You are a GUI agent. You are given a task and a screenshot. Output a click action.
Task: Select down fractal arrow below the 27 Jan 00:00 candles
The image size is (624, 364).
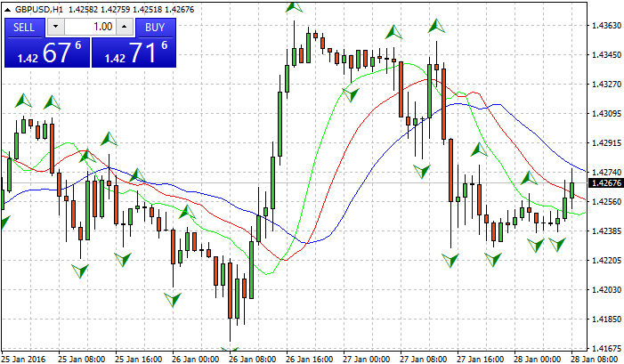tap(351, 95)
